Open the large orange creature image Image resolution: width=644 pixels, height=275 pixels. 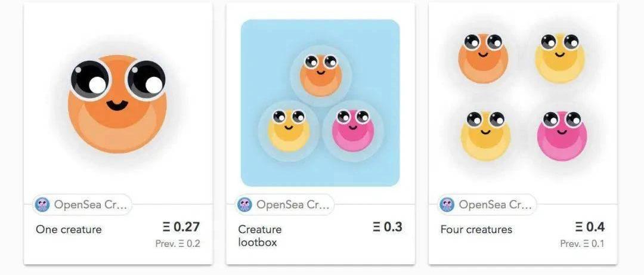click(x=118, y=103)
